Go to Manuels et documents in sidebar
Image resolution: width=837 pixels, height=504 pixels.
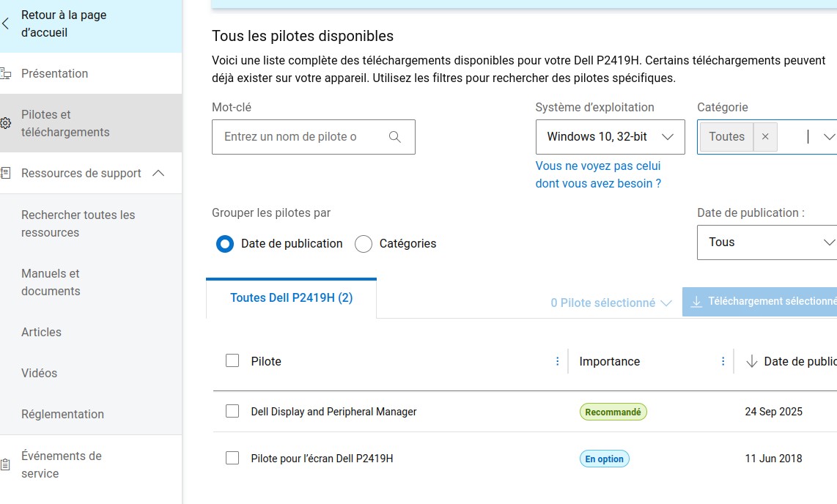coord(51,282)
